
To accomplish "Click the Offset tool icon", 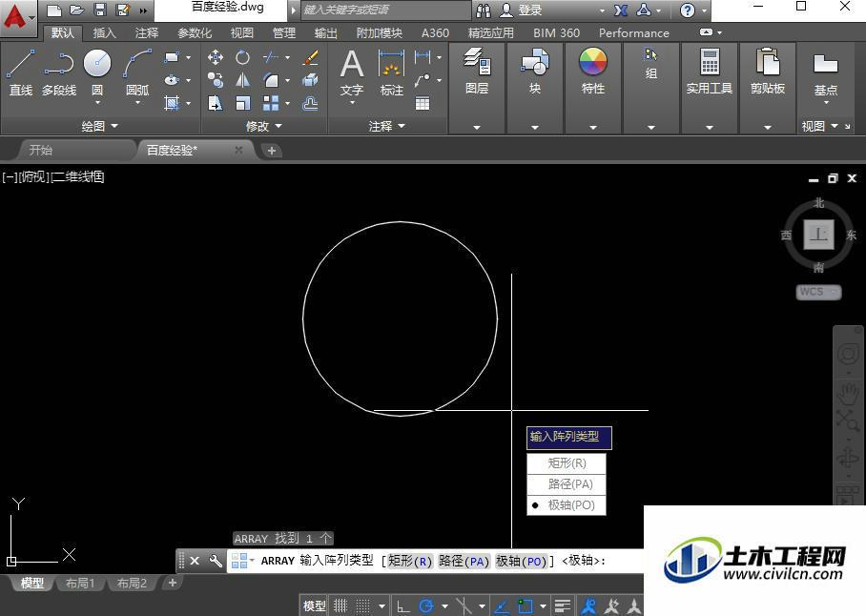I will pos(310,103).
